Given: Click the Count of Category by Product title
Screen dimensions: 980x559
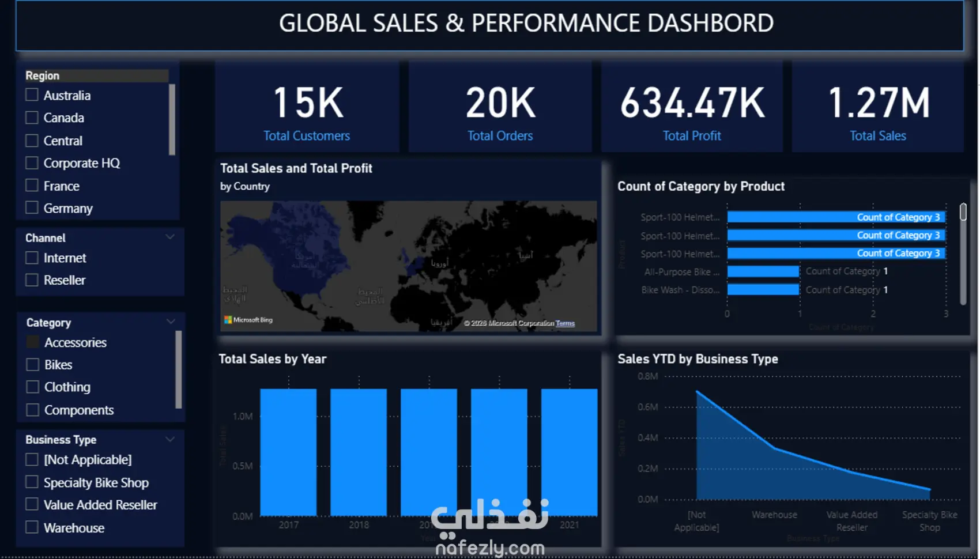Looking at the screenshot, I should tap(701, 186).
